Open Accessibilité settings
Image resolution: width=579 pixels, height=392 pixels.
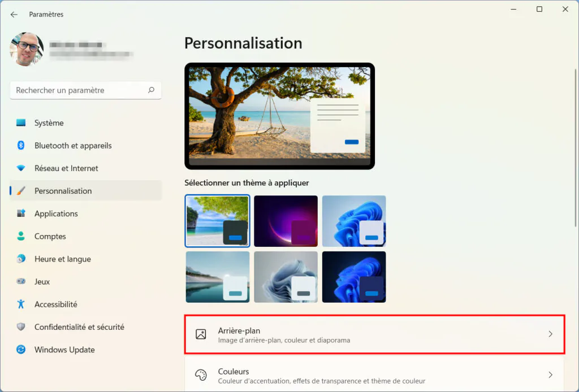point(86,304)
